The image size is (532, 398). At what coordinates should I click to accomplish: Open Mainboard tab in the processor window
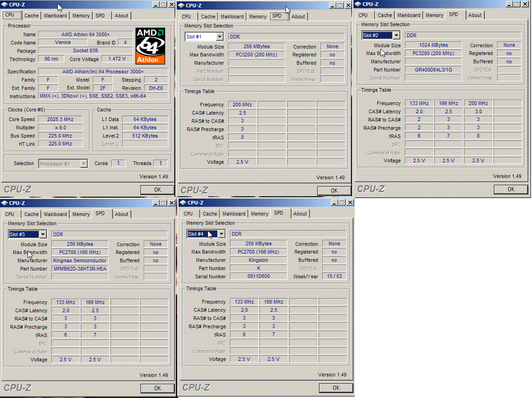(55, 16)
